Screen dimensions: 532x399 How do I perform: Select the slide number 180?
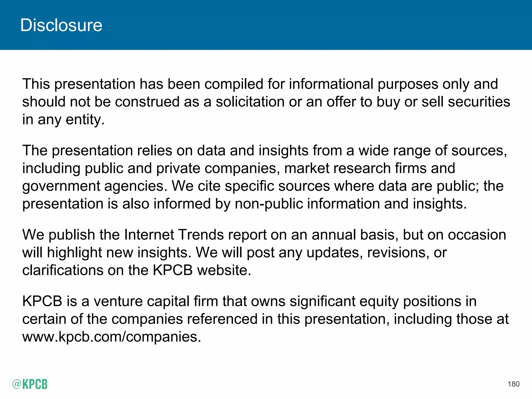[514, 384]
